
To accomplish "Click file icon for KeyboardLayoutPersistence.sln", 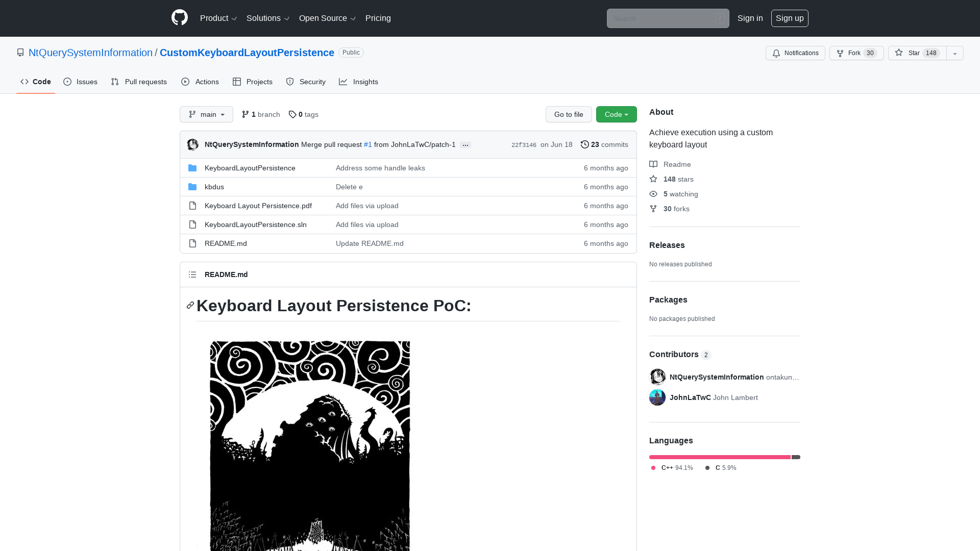I will [192, 224].
